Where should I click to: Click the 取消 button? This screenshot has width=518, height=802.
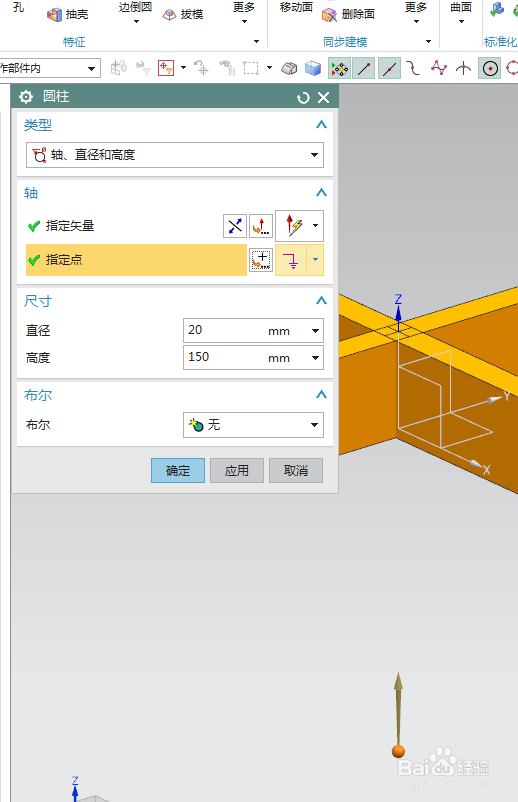pyautogui.click(x=296, y=471)
